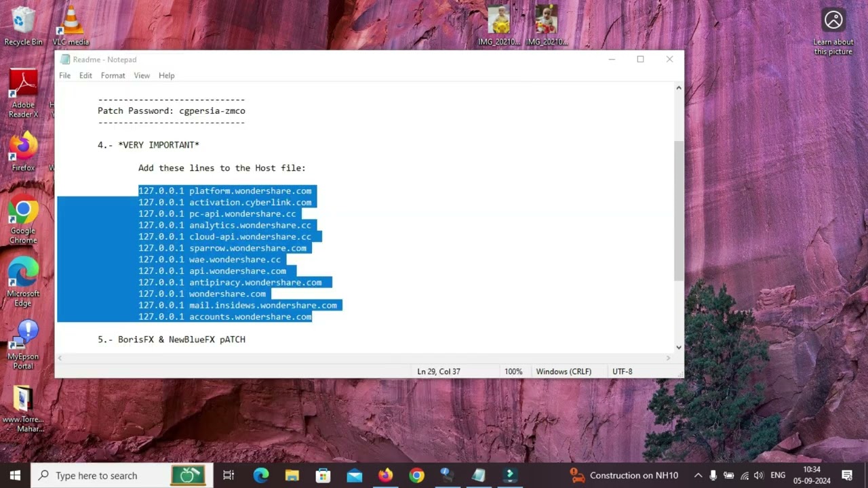The image size is (868, 488).
Task: Click Notepad vertical scrollbar down arrow
Action: point(678,347)
